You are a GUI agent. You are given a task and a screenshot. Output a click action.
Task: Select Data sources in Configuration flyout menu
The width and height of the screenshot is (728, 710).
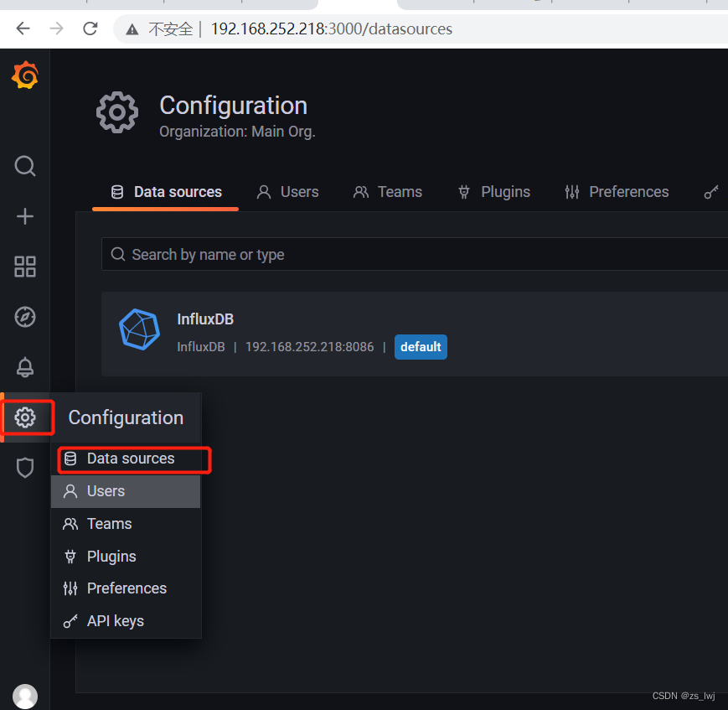point(126,459)
